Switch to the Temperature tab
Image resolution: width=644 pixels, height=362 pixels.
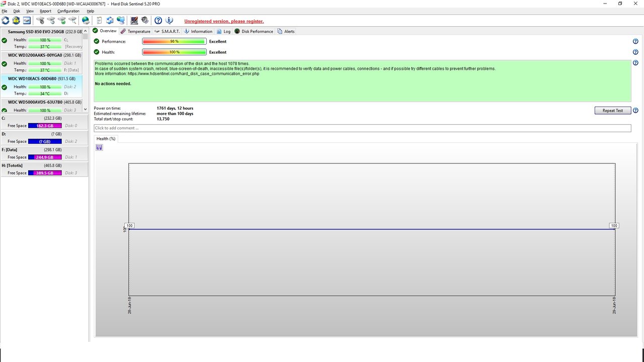(x=135, y=31)
